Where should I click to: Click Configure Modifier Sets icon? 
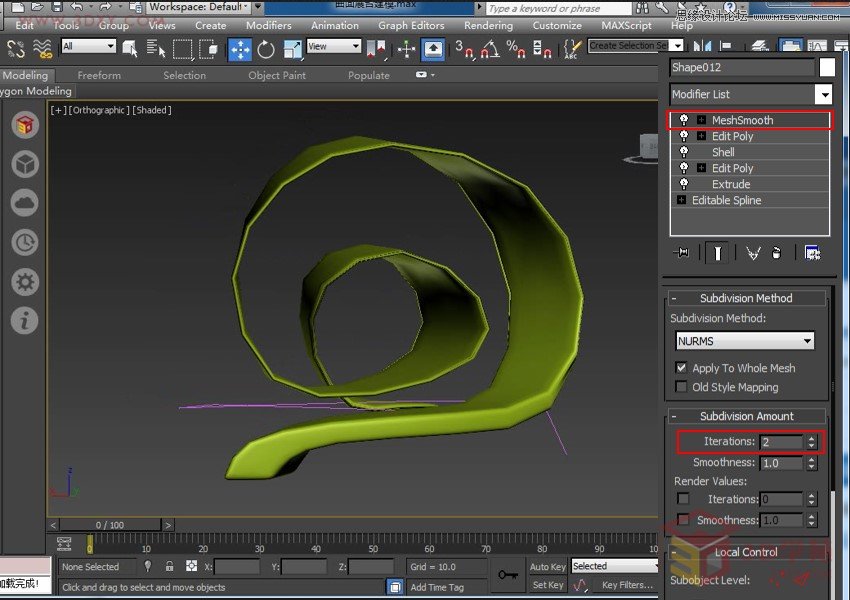(x=812, y=253)
